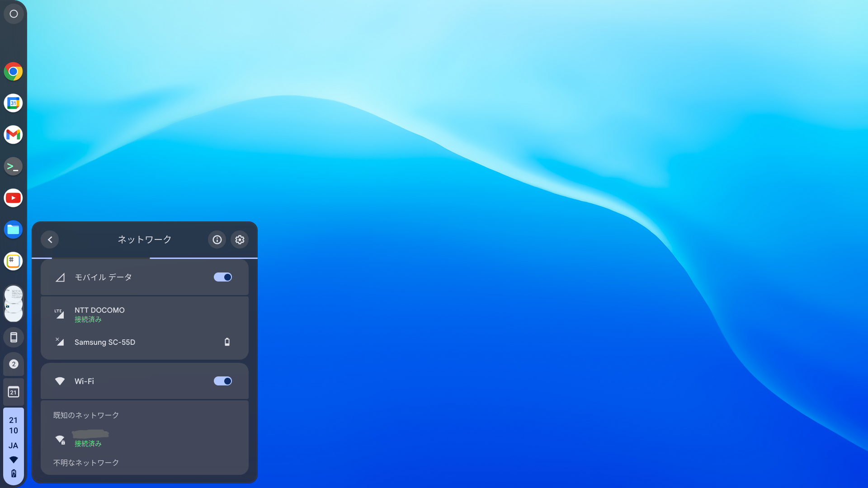Open the Files app
The width and height of the screenshot is (868, 488).
point(13,230)
